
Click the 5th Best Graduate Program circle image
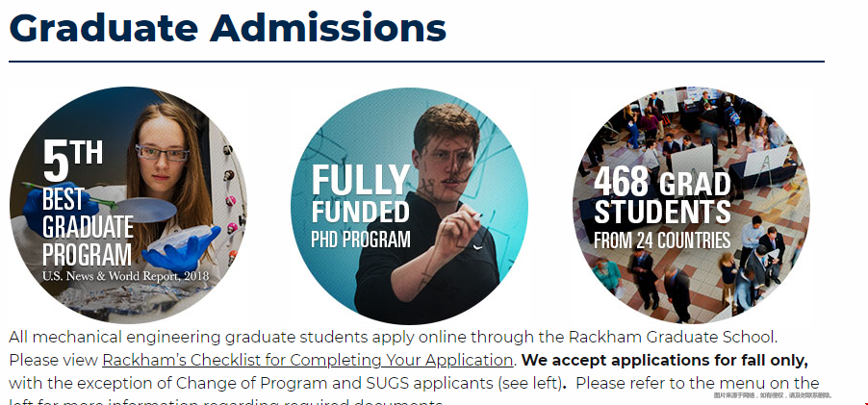click(128, 205)
